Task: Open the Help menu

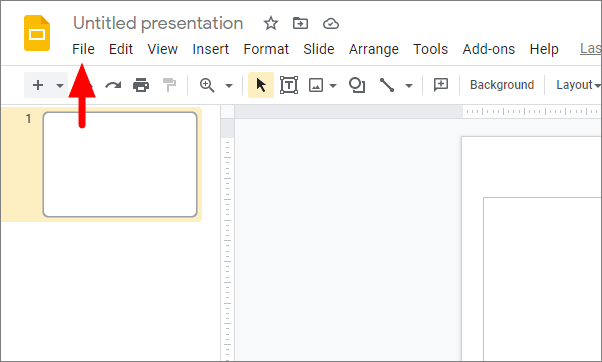Action: 544,49
